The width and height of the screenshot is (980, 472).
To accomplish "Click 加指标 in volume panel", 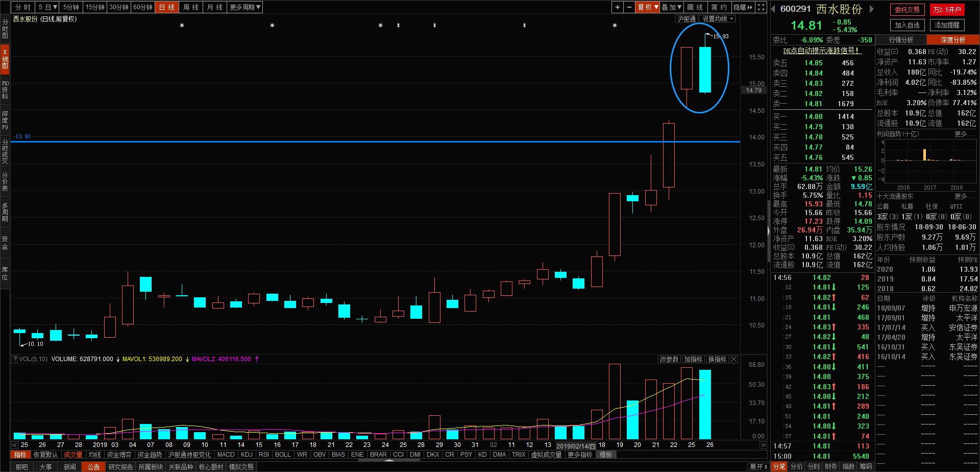I will (x=693, y=359).
